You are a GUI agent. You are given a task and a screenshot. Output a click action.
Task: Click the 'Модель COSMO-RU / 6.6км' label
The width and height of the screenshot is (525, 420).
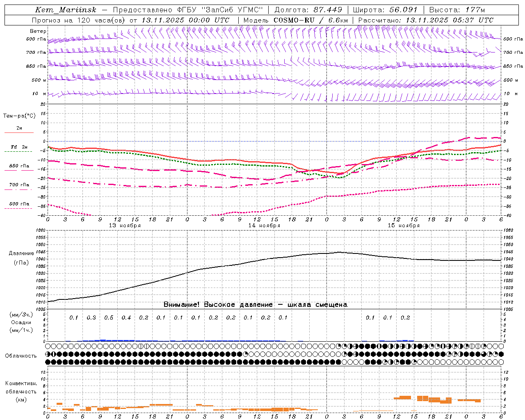pyautogui.click(x=295, y=20)
